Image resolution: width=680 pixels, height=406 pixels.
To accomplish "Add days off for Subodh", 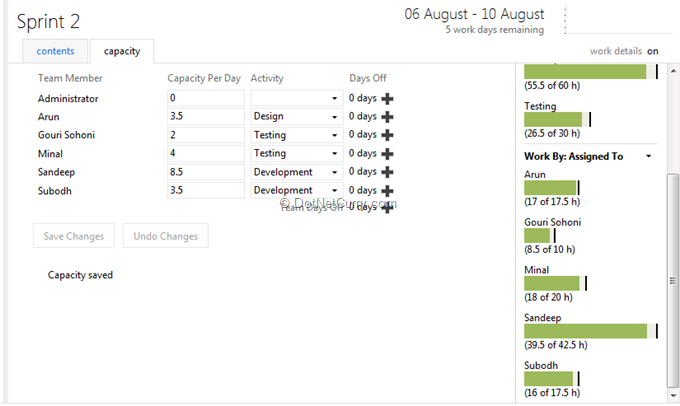I will [388, 190].
